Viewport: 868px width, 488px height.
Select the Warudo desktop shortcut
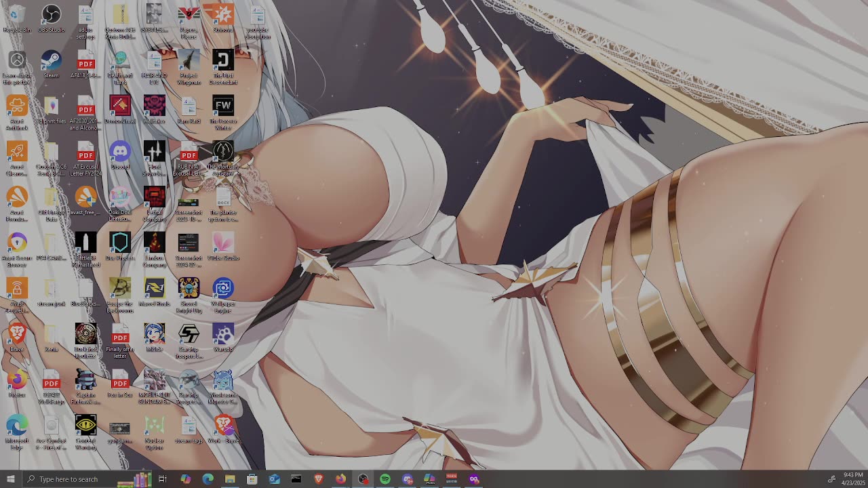click(223, 338)
